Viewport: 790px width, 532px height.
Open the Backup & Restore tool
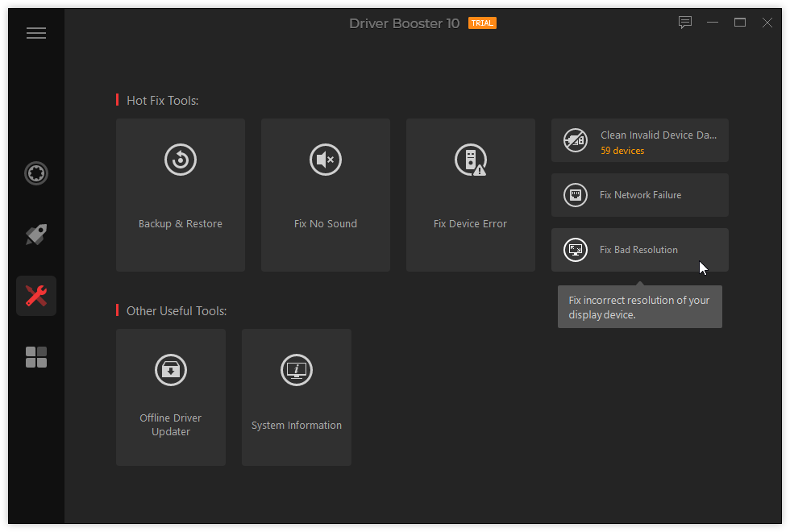coord(181,195)
